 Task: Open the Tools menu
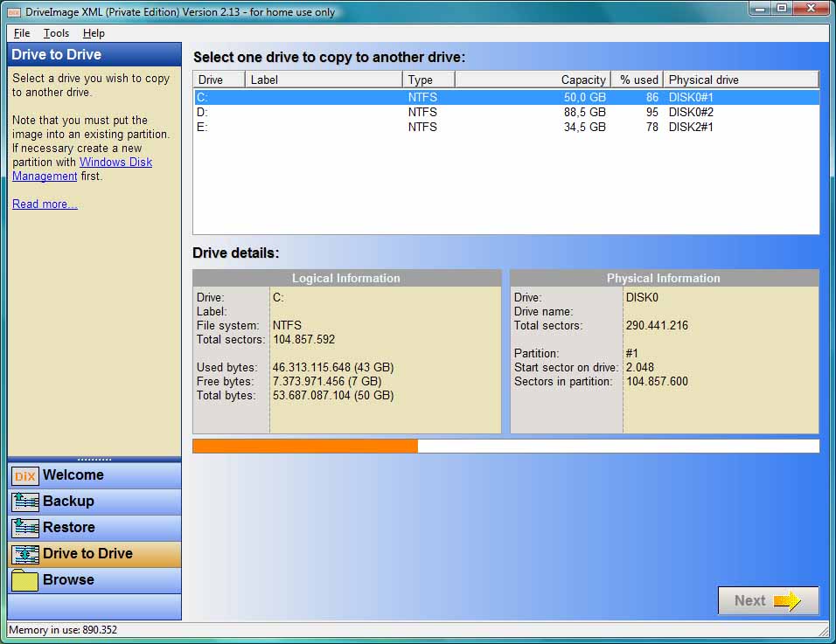tap(56, 33)
